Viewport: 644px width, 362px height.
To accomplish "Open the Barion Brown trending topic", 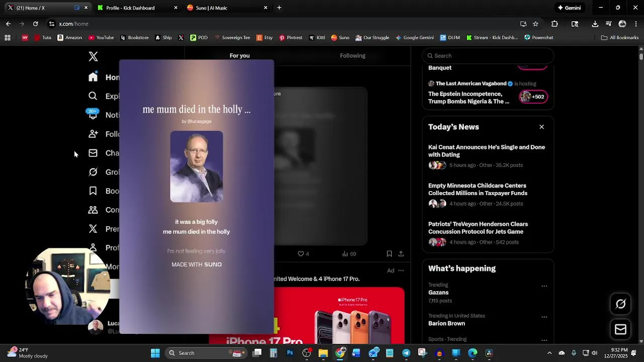I will point(447,323).
